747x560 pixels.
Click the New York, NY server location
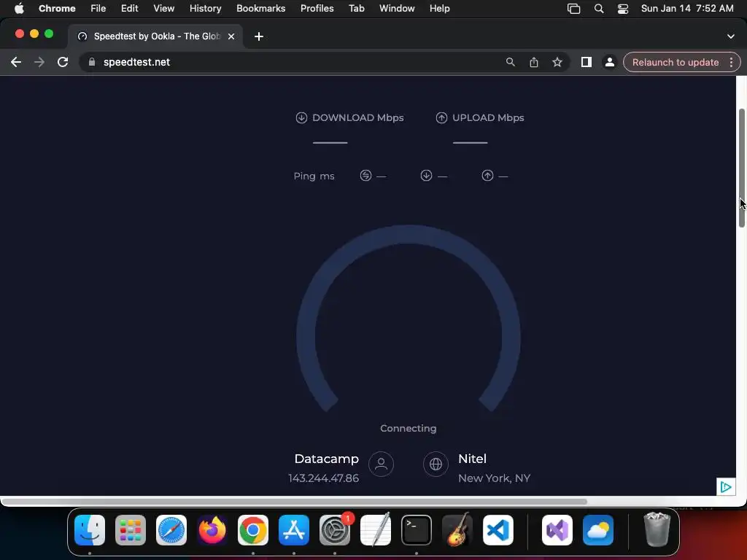point(494,478)
